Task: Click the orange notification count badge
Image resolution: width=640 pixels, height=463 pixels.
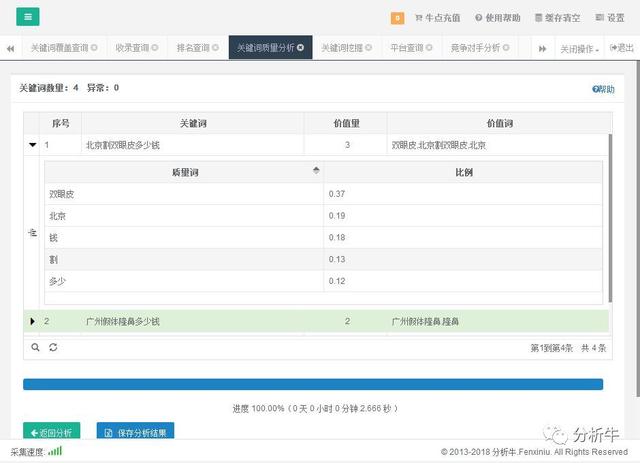Action: (x=397, y=18)
